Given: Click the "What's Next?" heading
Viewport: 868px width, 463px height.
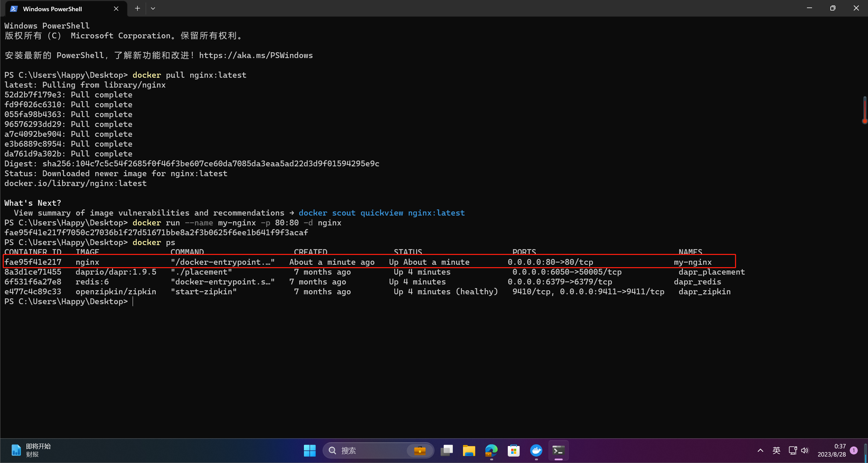Looking at the screenshot, I should 33,203.
